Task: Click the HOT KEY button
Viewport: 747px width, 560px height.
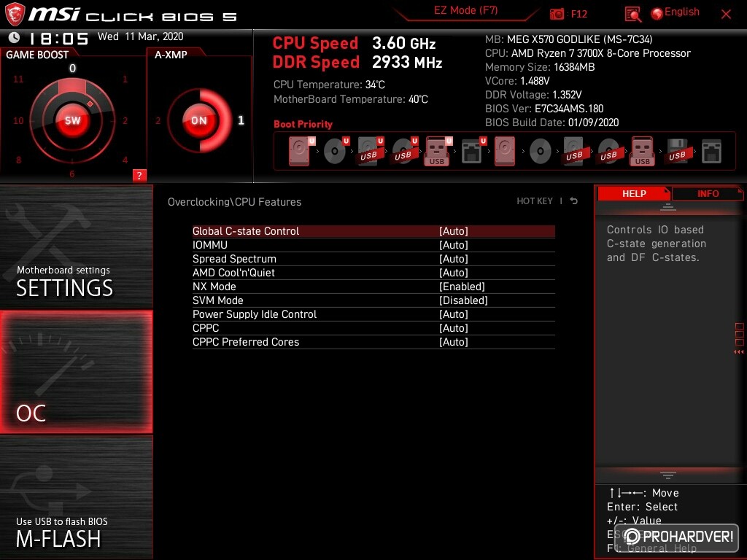Action: coord(535,201)
